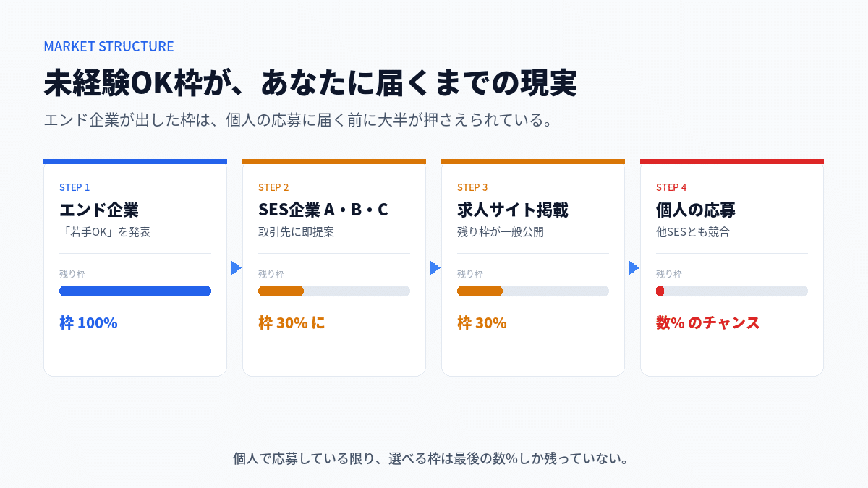Click the main title 未経験OK枠が、あなたに届くまでの現実

click(310, 83)
